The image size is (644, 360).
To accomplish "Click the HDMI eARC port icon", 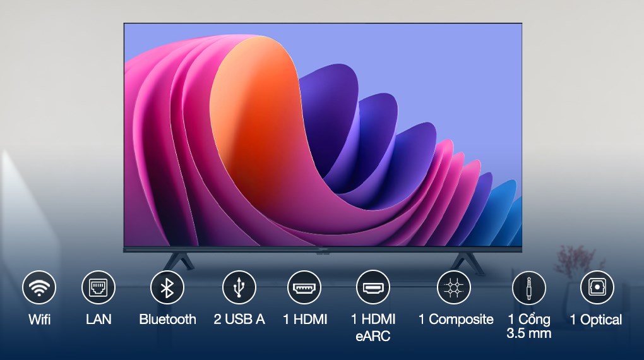I will (x=373, y=287).
